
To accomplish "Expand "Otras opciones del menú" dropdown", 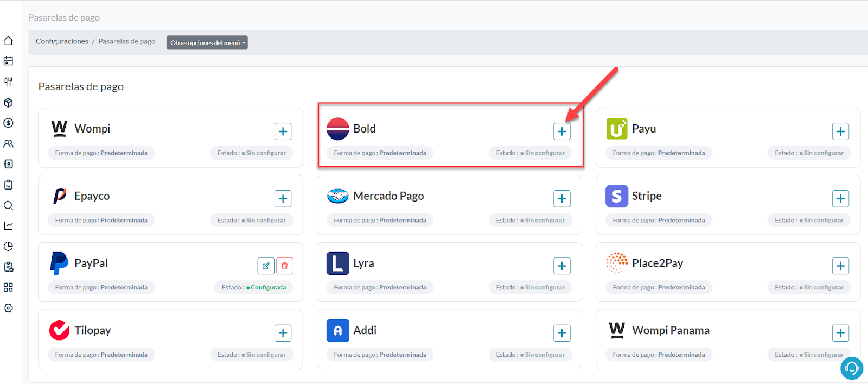I will (x=207, y=43).
